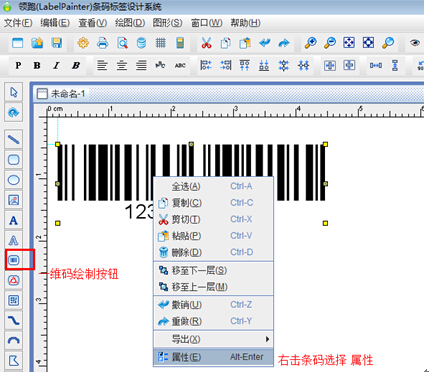The image size is (429, 372).
Task: Click the red scissors cut icon
Action: [x=206, y=43]
